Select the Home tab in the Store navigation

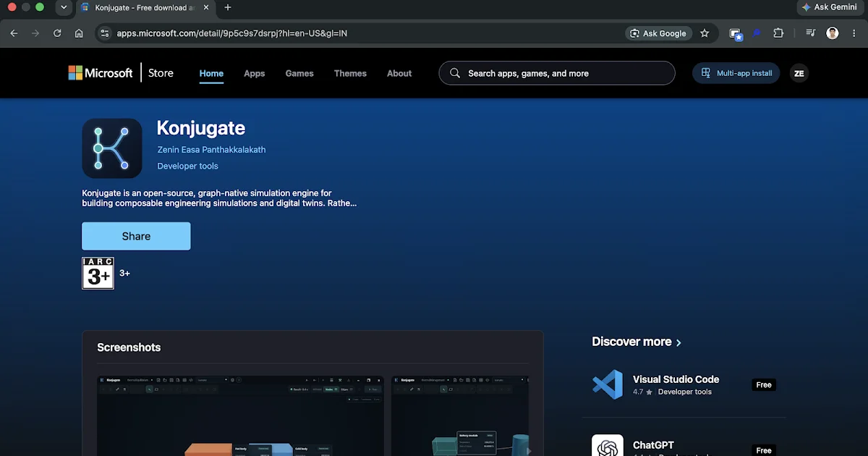(x=212, y=73)
